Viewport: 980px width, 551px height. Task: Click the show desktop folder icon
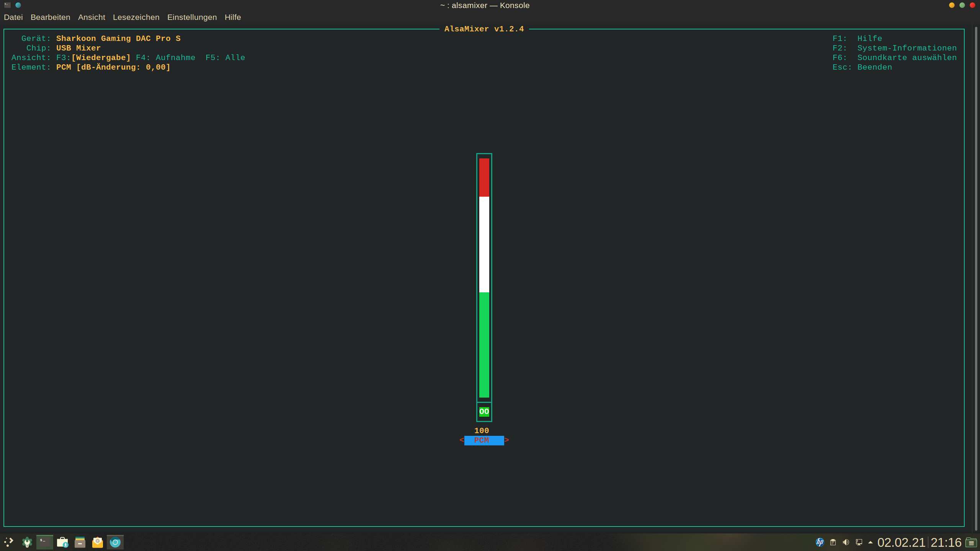(x=971, y=542)
